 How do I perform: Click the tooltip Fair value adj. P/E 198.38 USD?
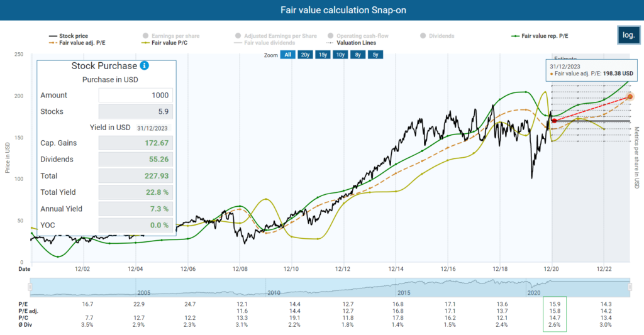click(x=591, y=74)
